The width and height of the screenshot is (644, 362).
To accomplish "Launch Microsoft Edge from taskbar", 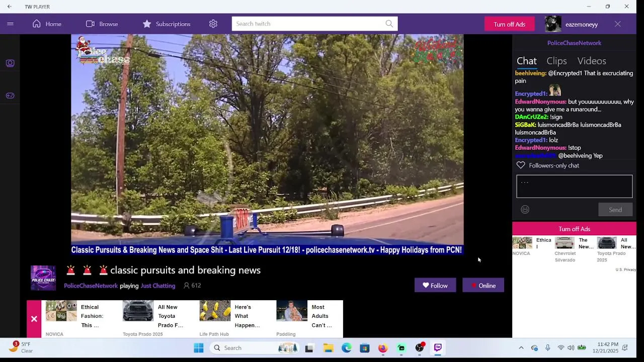I will [347, 348].
